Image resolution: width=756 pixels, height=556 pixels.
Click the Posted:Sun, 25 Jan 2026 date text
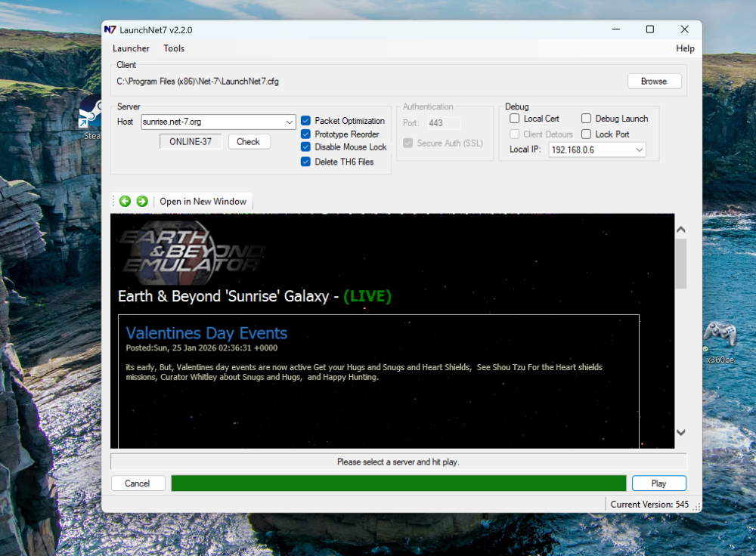pos(202,347)
